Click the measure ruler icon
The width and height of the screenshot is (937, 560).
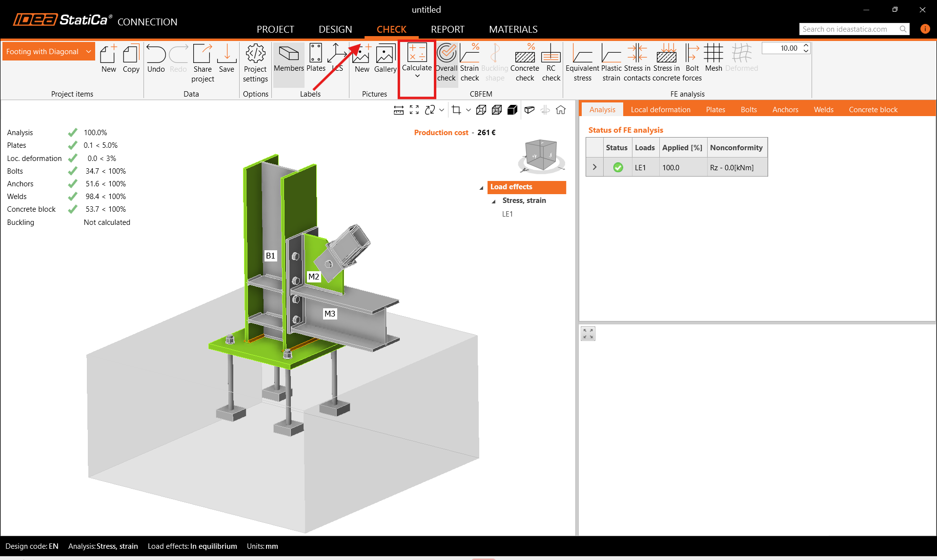[x=399, y=110]
